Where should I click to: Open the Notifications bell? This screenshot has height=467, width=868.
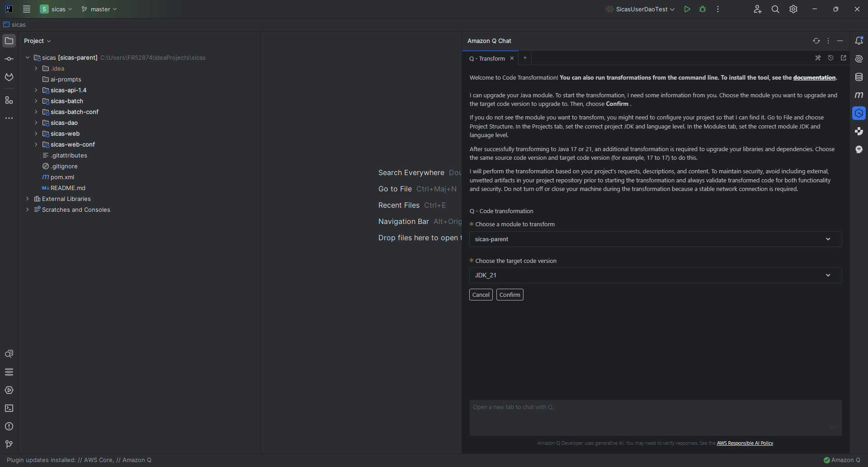(x=859, y=41)
